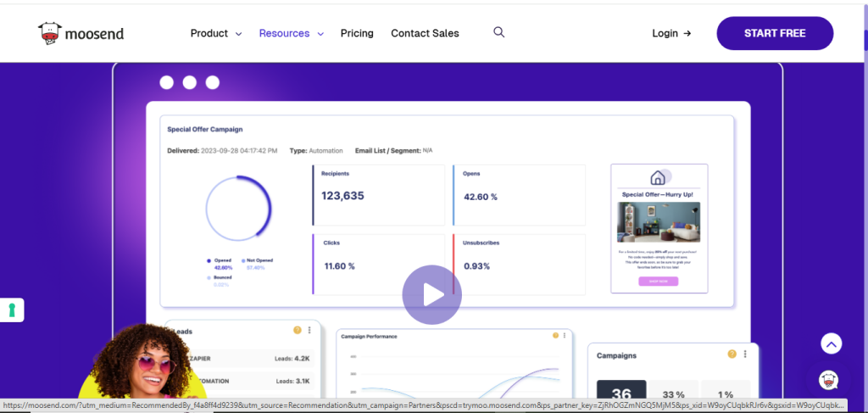Click the Campaigns card orange help icon
Image resolution: width=868 pixels, height=413 pixels.
(x=732, y=354)
